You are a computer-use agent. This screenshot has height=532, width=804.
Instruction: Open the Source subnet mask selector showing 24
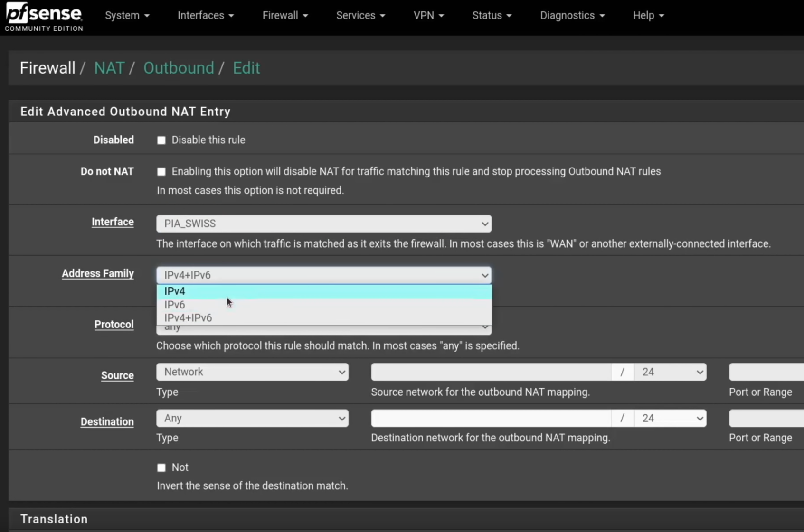(670, 372)
